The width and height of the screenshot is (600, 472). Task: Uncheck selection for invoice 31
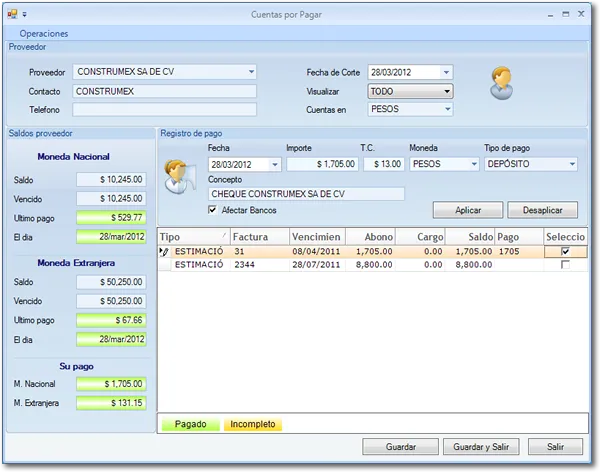coord(565,252)
